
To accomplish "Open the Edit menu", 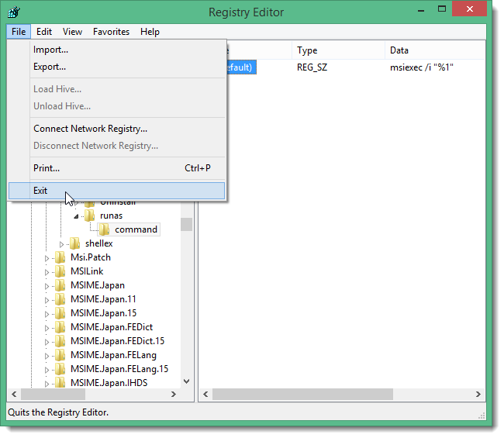I will tap(44, 32).
